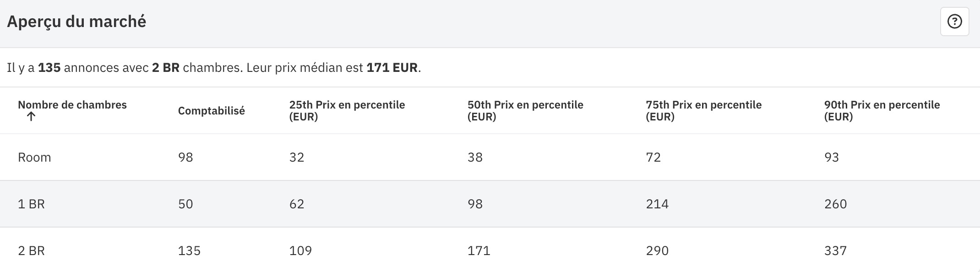Click bold 171 EUR in summary sentence
This screenshot has height=272, width=980.
click(x=392, y=68)
